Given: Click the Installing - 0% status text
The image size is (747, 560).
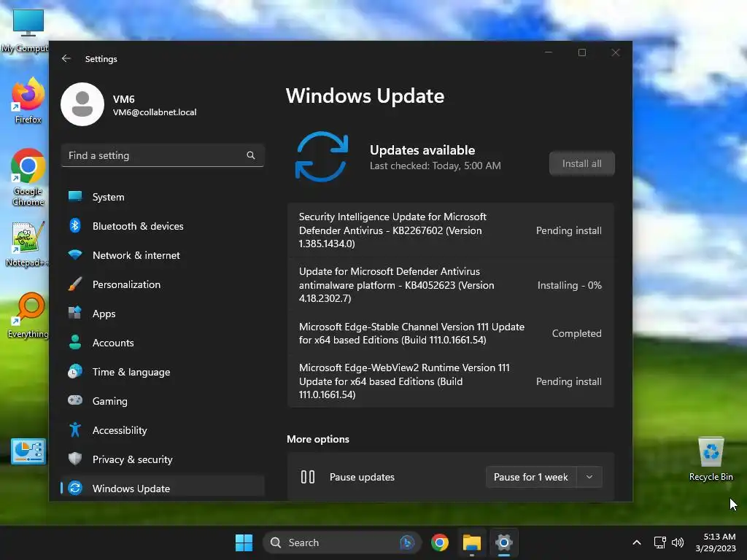Looking at the screenshot, I should click(x=569, y=285).
